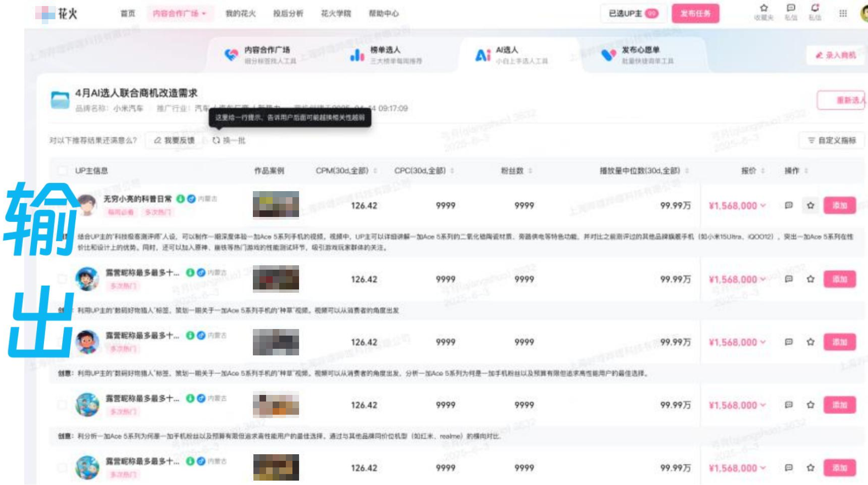Click the 重新选人 button
Screen dimensions: 868x485
coord(842,101)
